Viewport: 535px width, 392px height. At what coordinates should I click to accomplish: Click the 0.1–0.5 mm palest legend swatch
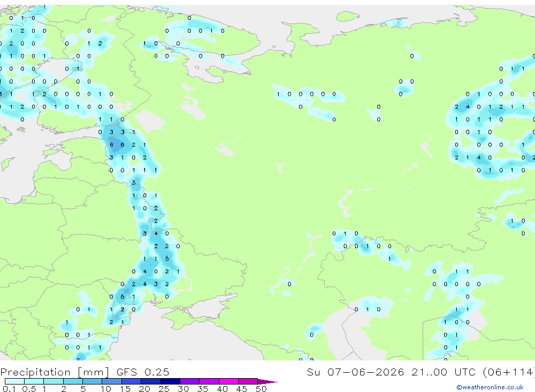point(14,381)
